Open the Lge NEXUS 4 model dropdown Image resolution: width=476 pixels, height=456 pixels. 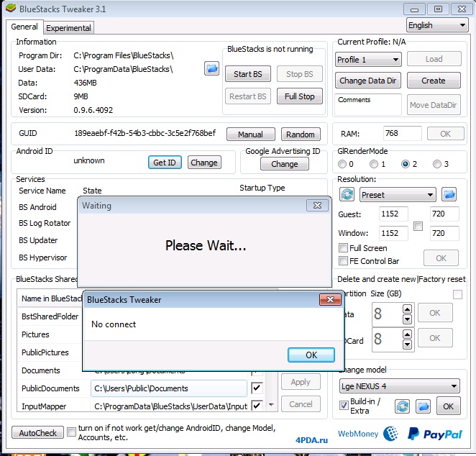(x=400, y=386)
